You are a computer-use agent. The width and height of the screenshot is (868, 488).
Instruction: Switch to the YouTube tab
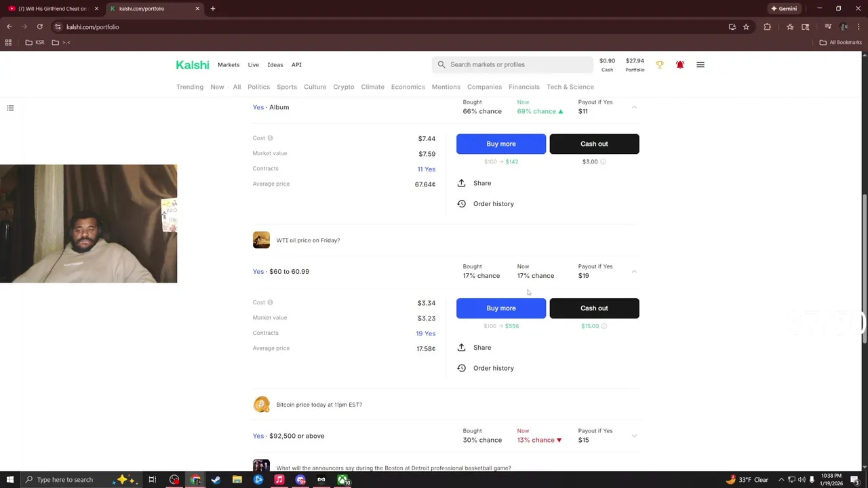53,9
